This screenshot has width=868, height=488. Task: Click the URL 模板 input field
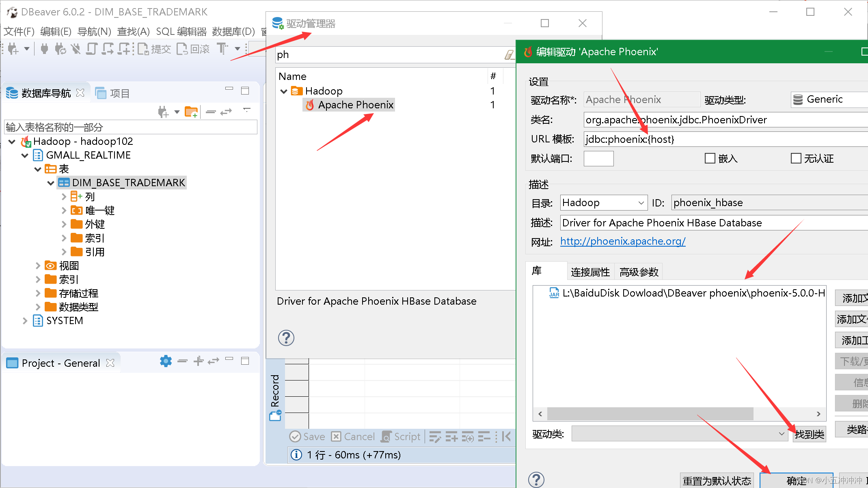pyautogui.click(x=725, y=139)
